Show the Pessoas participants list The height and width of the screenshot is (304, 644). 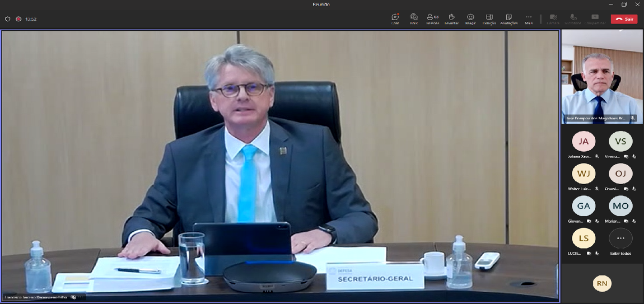pyautogui.click(x=432, y=18)
